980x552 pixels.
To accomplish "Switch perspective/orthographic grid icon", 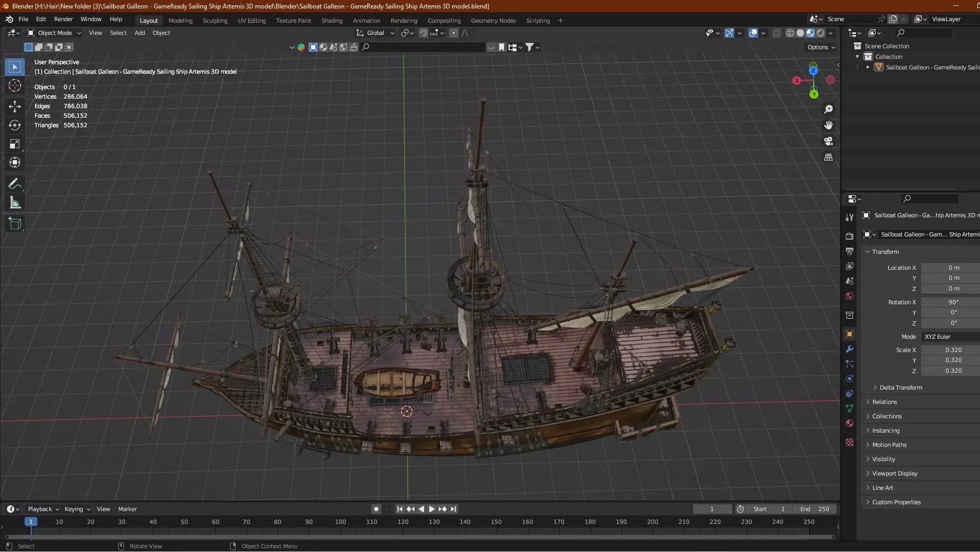I will 828,157.
